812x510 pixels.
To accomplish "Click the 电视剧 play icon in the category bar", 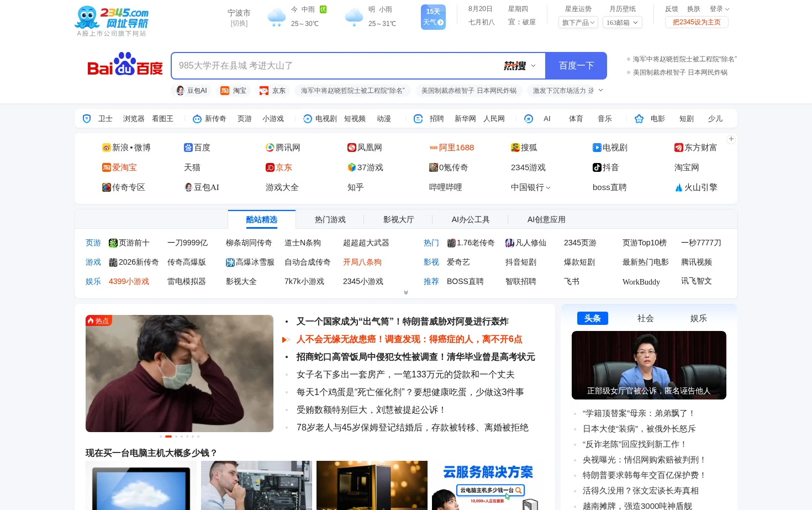I will [x=308, y=119].
